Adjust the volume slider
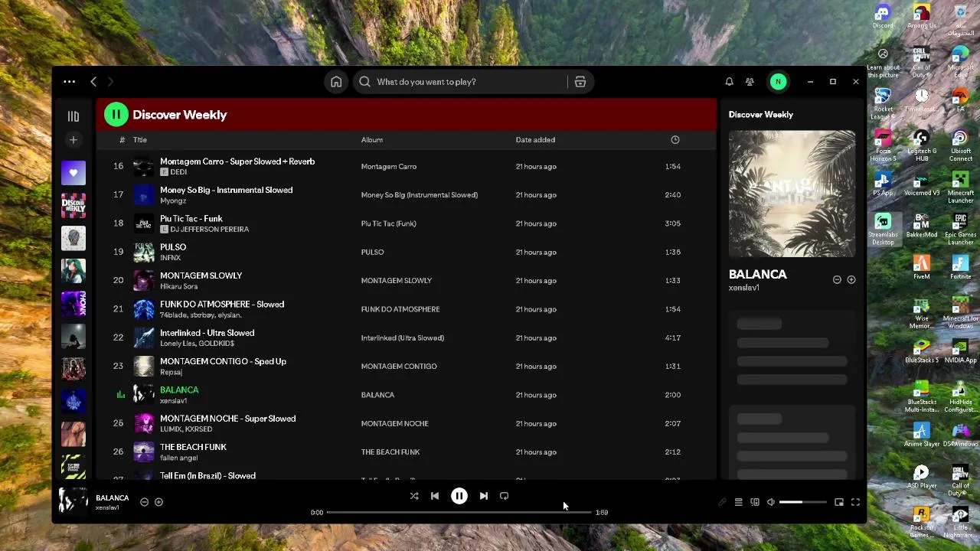This screenshot has height=551, width=980. pyautogui.click(x=803, y=503)
